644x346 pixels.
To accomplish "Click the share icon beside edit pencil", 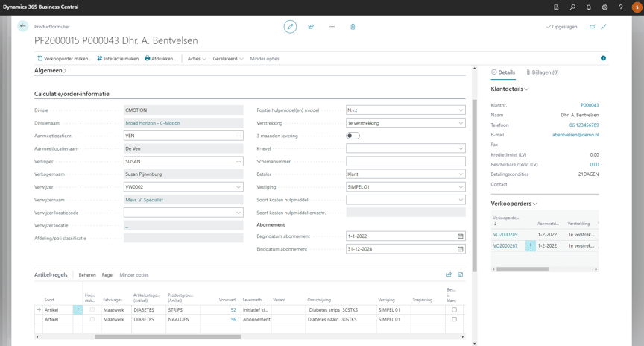I will (x=311, y=27).
